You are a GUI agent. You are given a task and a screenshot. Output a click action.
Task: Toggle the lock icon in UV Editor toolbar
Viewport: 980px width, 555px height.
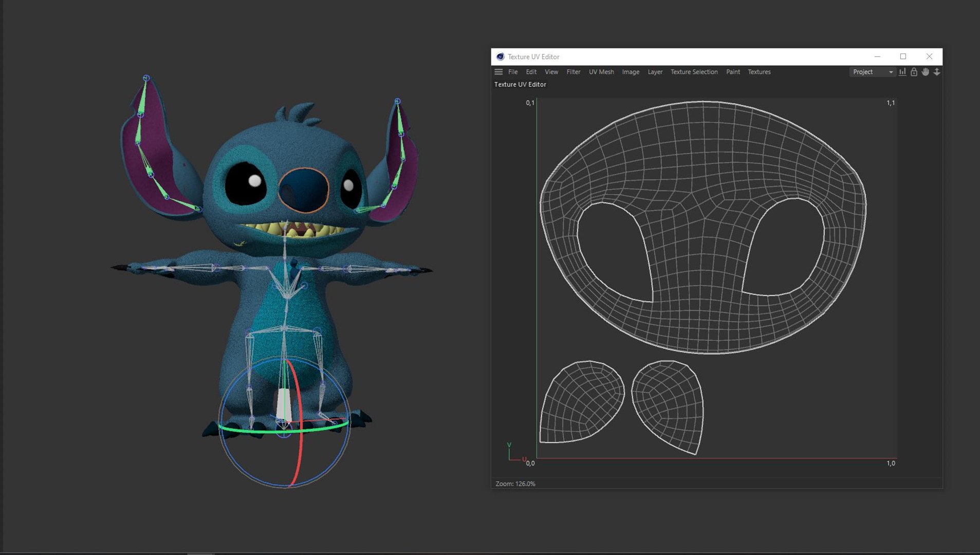coord(914,72)
